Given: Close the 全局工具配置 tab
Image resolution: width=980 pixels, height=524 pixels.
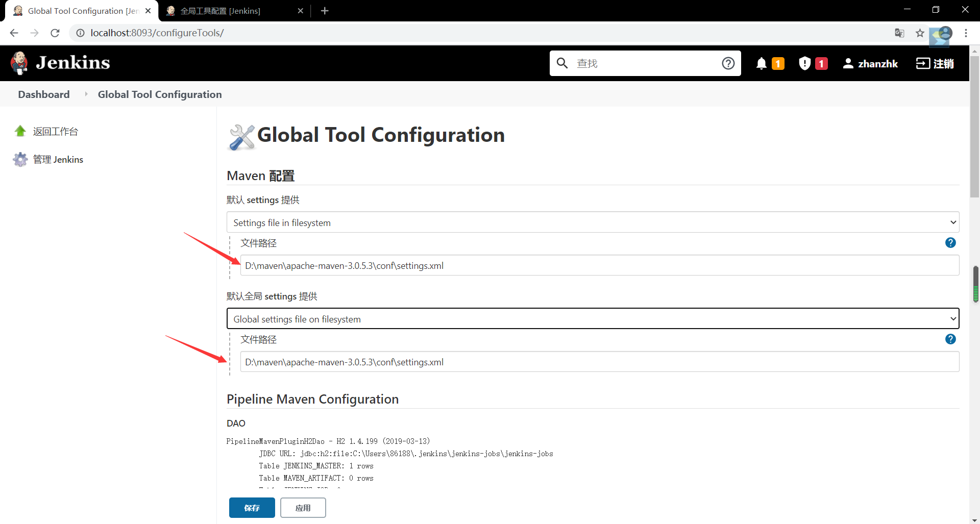Looking at the screenshot, I should 300,11.
